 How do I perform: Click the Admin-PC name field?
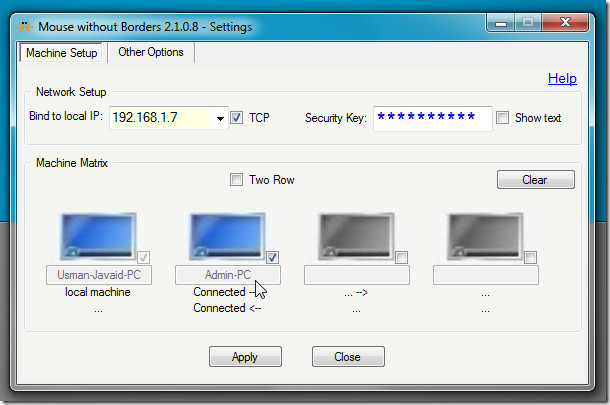pyautogui.click(x=228, y=275)
